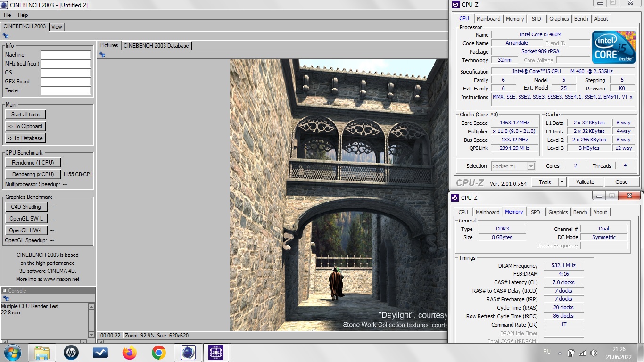Open the Graphics tab in top CPU-Z window
644x362 pixels.
(559, 19)
